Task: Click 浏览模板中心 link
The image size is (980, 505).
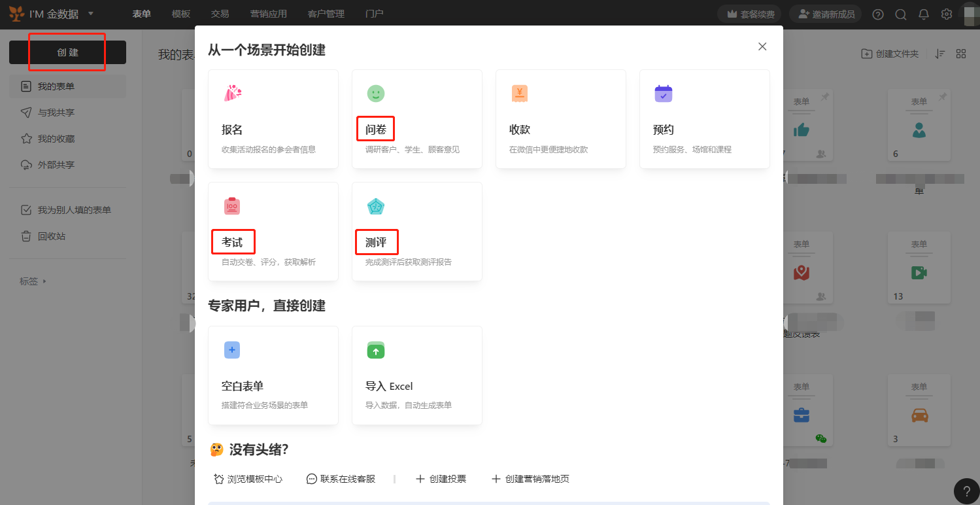Action: pos(248,479)
